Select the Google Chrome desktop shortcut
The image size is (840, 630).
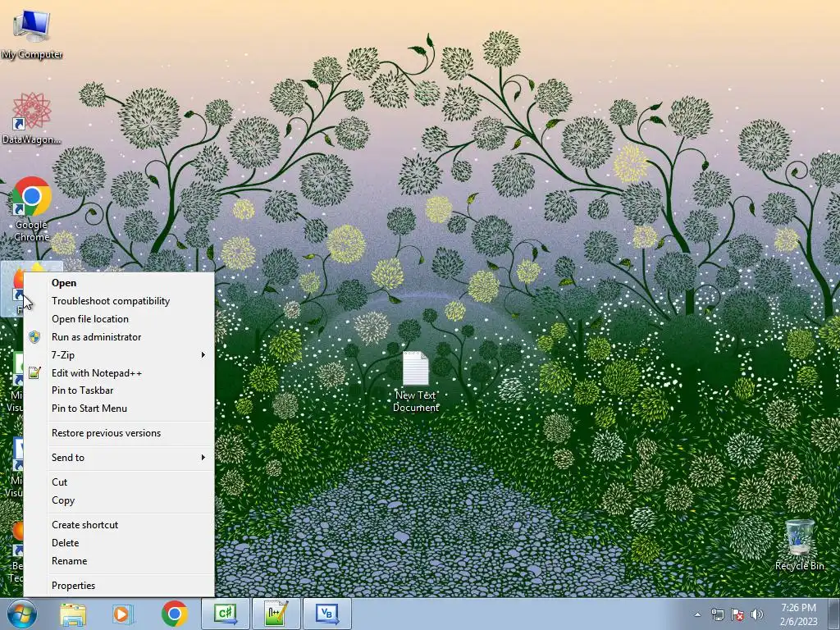click(x=32, y=209)
